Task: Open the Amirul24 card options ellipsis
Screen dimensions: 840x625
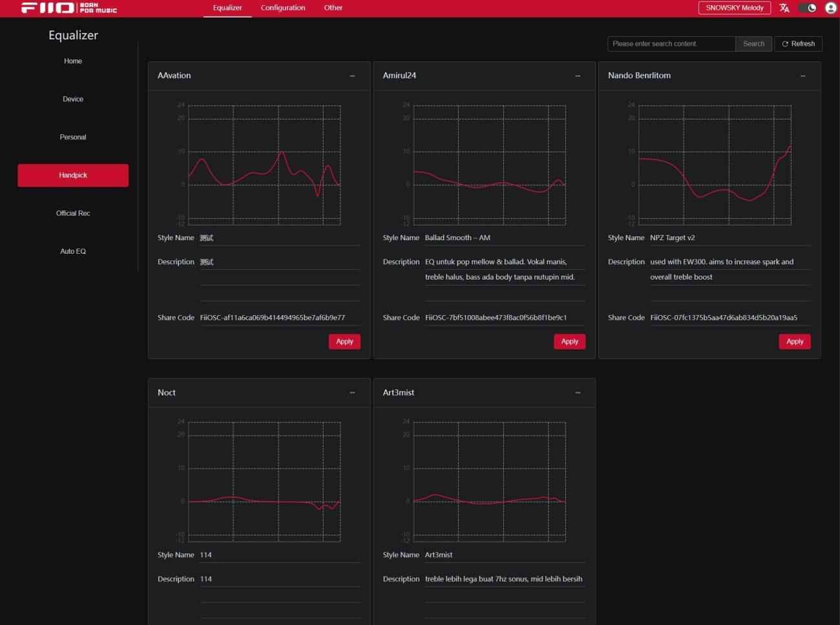Action: (x=578, y=76)
